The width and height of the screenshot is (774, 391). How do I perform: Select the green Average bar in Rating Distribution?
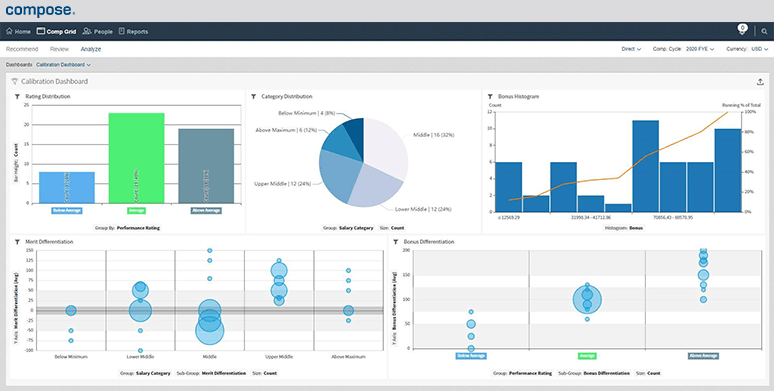click(136, 158)
